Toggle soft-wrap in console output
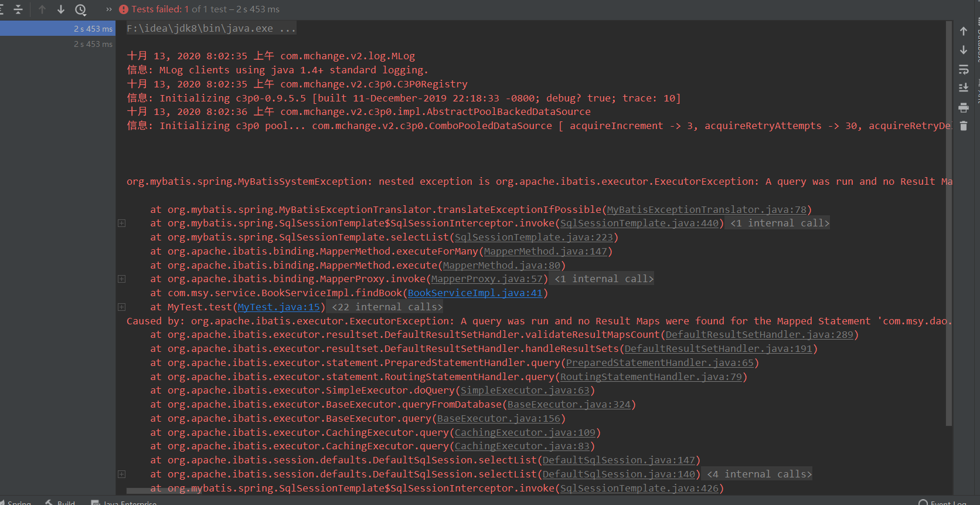This screenshot has width=980, height=505. (x=964, y=70)
